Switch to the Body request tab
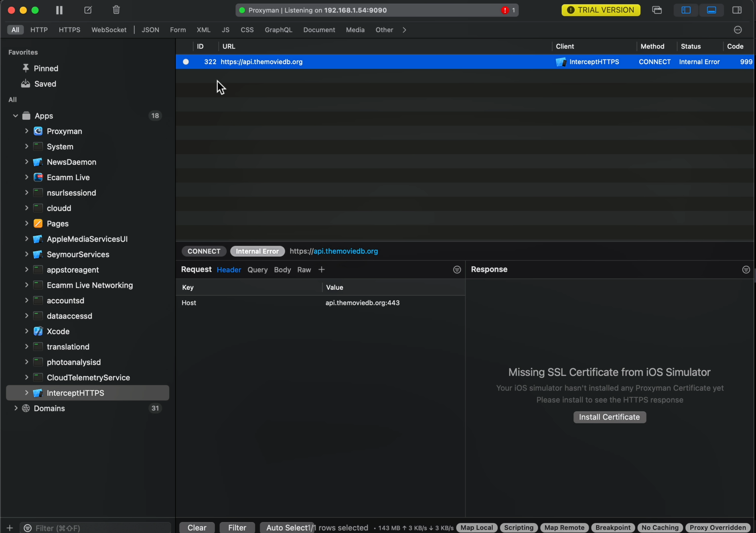Viewport: 756px width, 533px height. 282,270
